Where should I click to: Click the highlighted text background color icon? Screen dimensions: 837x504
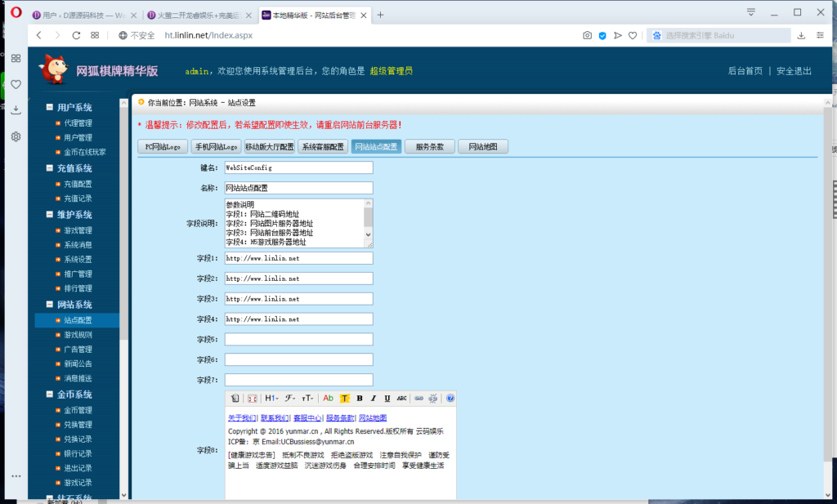coord(344,398)
